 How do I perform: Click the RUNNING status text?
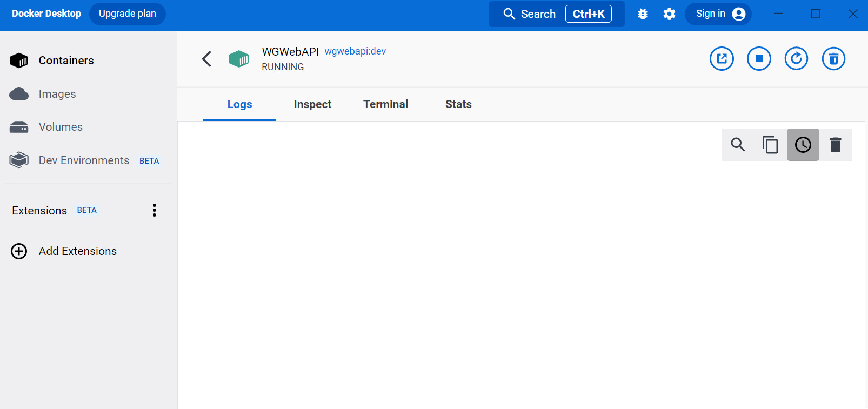[x=283, y=67]
